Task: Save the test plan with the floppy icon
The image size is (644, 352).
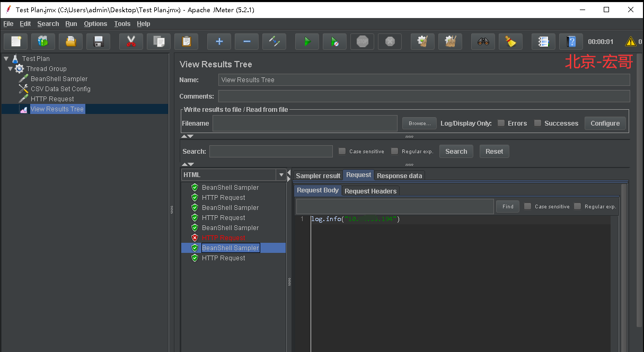Action: (x=99, y=41)
